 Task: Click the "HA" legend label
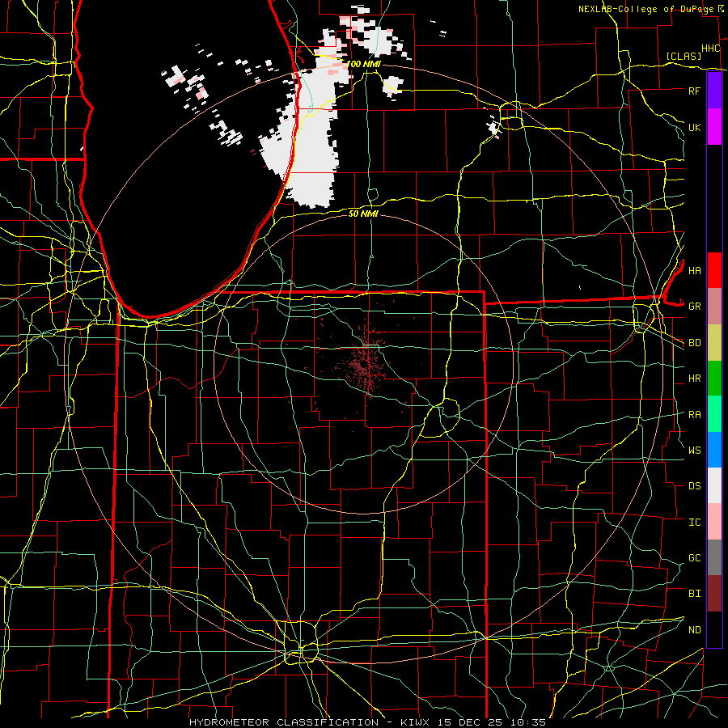pyautogui.click(x=694, y=270)
